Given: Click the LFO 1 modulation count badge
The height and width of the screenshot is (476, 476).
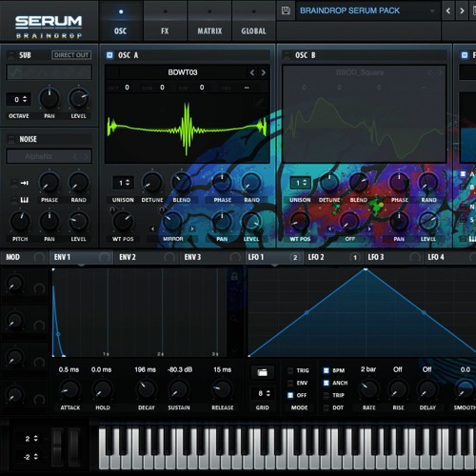Looking at the screenshot, I should (x=295, y=257).
